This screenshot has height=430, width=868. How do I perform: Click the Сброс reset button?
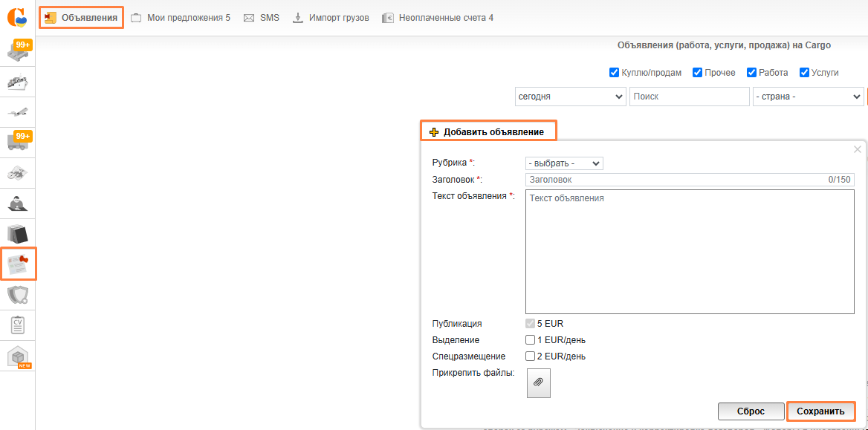click(x=751, y=411)
